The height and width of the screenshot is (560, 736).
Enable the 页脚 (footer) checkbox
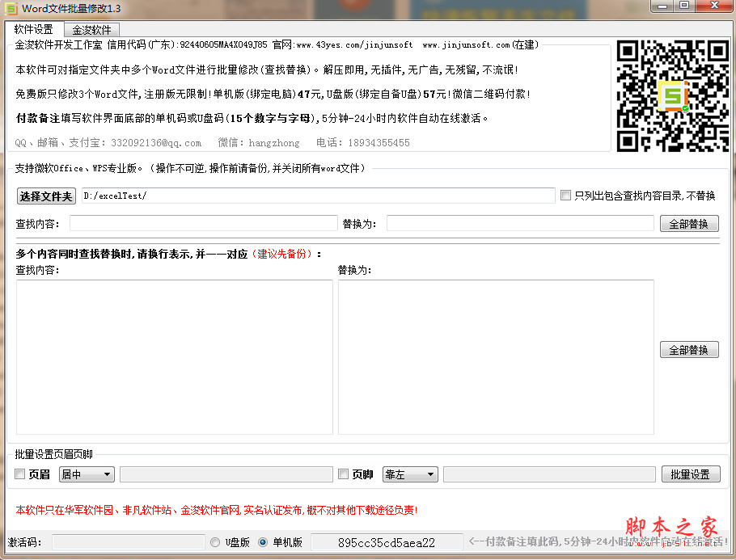click(344, 474)
